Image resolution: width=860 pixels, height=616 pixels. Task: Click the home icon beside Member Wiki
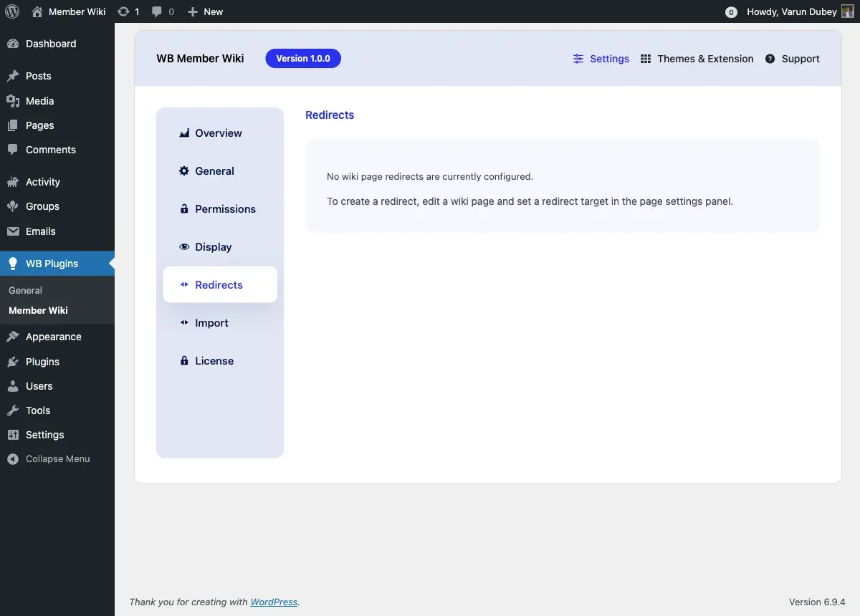tap(37, 11)
